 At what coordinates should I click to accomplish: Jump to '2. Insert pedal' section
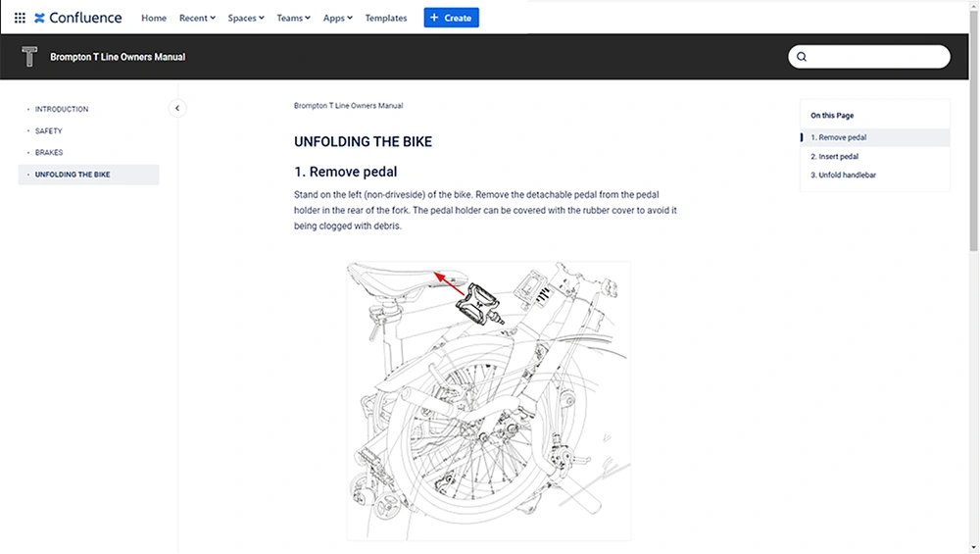[834, 156]
